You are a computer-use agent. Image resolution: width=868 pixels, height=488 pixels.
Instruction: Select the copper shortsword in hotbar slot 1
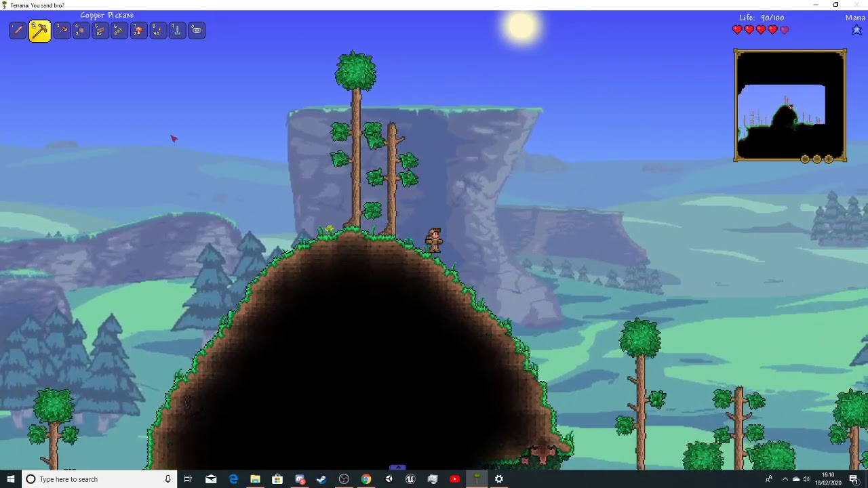click(x=18, y=30)
